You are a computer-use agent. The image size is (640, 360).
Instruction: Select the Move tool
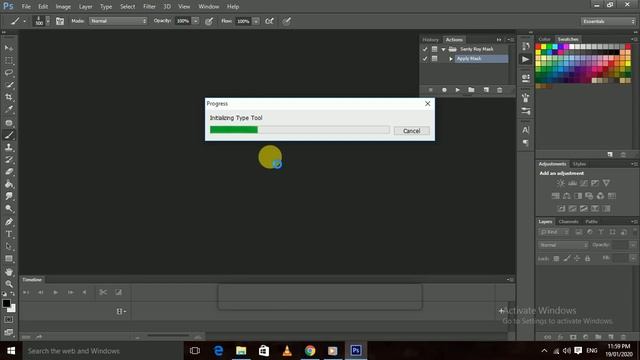[x=9, y=48]
